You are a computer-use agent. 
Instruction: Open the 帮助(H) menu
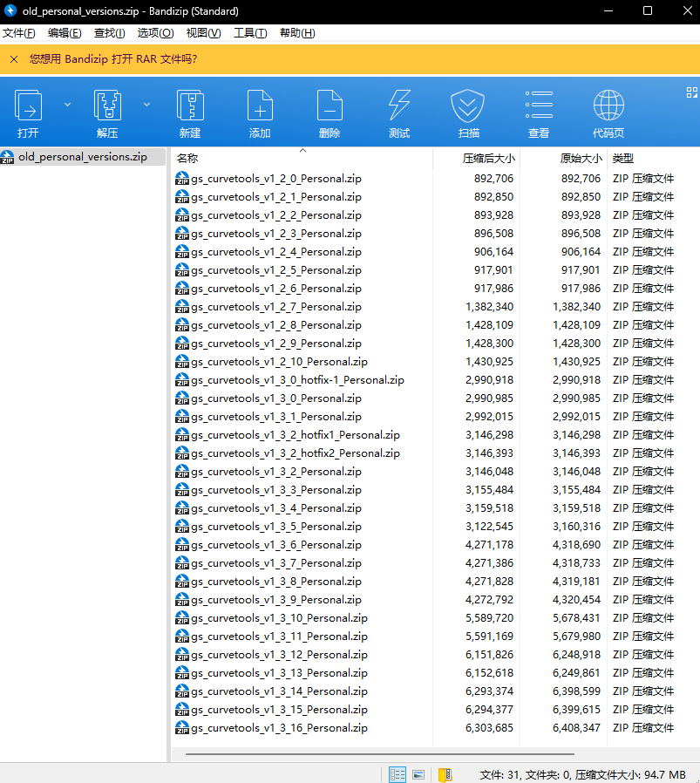pos(297,33)
